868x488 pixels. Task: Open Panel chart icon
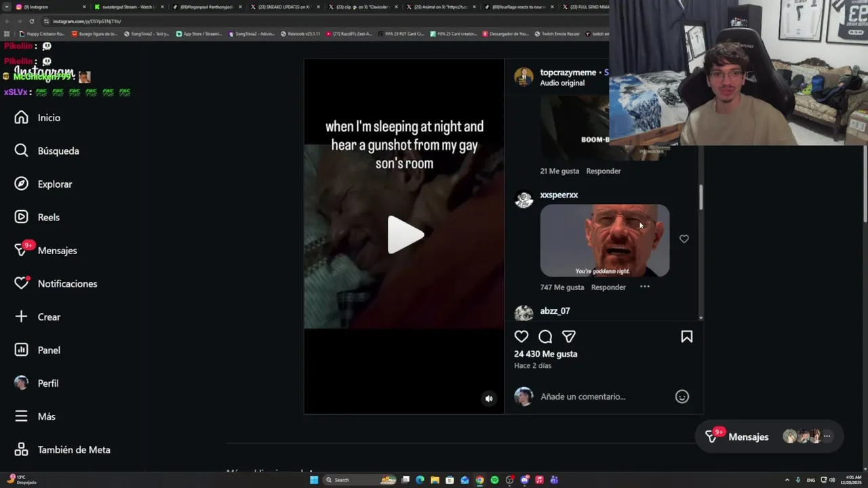click(x=22, y=350)
